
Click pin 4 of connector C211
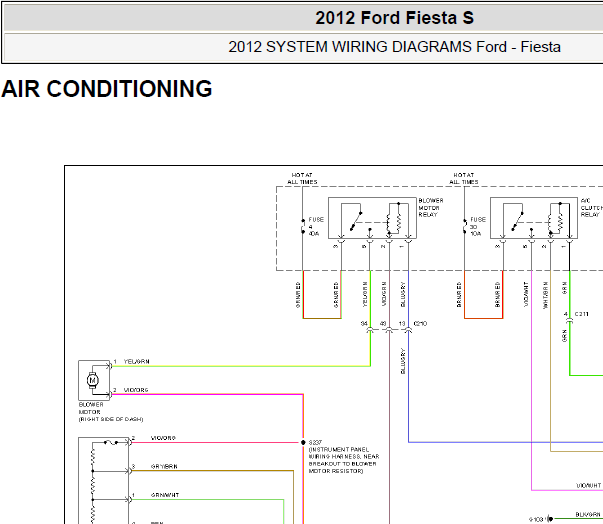(566, 314)
